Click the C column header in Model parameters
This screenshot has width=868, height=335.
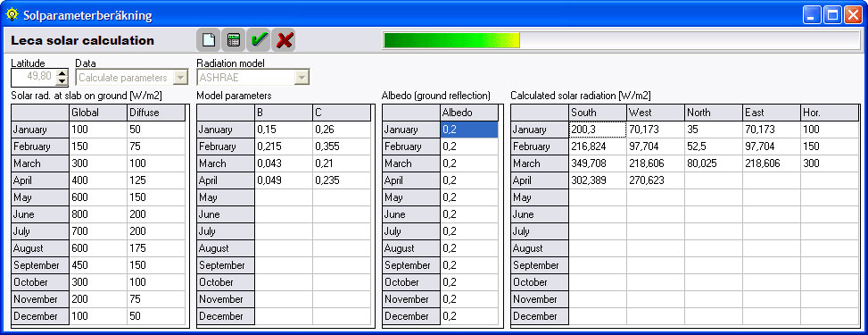[x=342, y=113]
